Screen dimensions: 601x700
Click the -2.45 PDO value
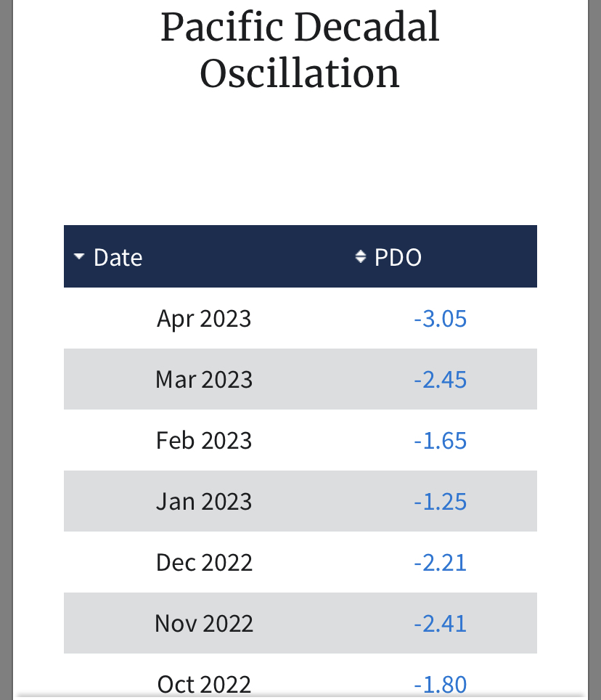coord(441,380)
